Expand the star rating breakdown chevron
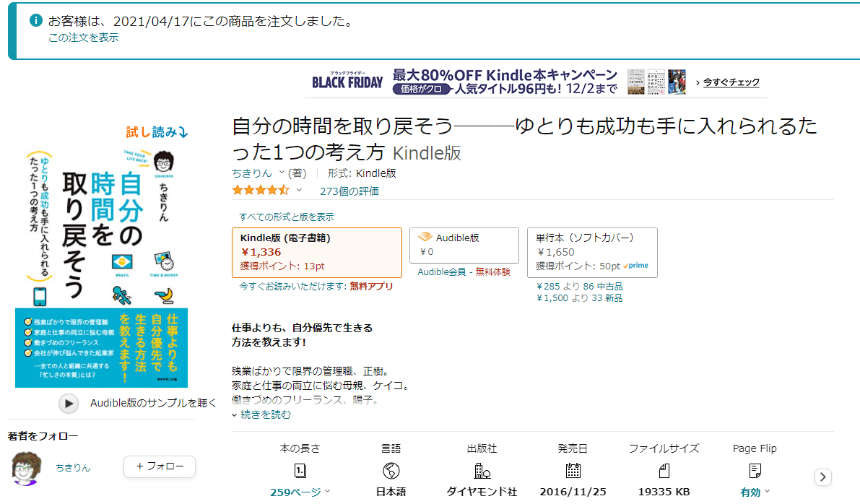The height and width of the screenshot is (504, 860). pyautogui.click(x=299, y=191)
